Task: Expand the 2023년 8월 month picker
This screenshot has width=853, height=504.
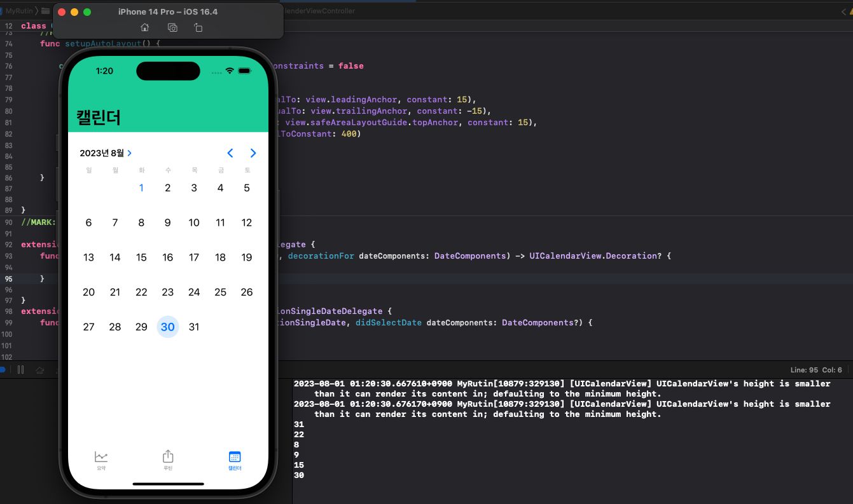Action: (x=106, y=153)
